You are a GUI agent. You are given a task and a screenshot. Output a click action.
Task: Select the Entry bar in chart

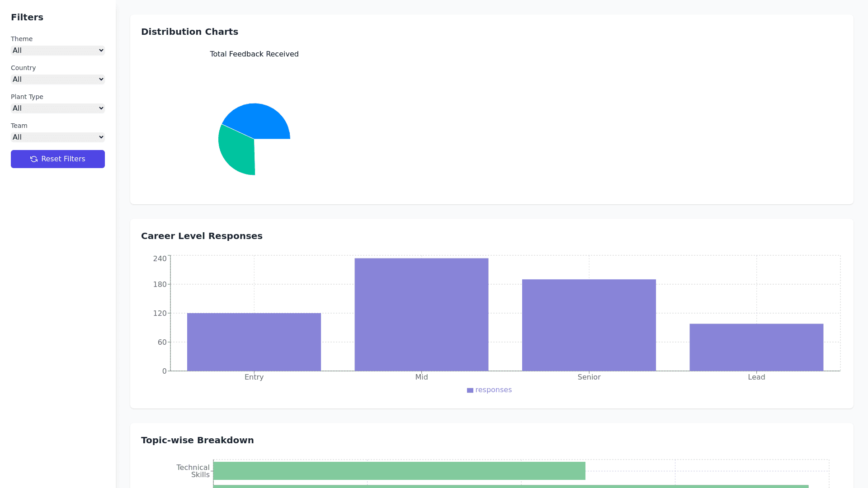[254, 342]
